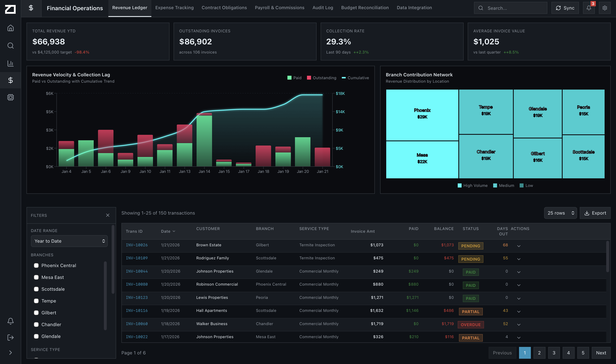
Task: Expand details for invoice INV-10060
Action: (x=519, y=324)
